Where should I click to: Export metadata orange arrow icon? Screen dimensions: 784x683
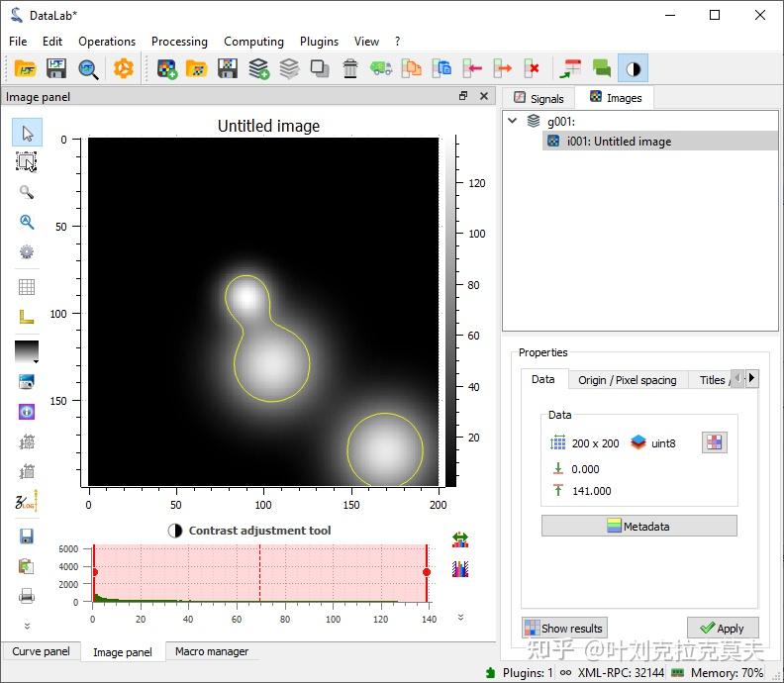pos(503,68)
